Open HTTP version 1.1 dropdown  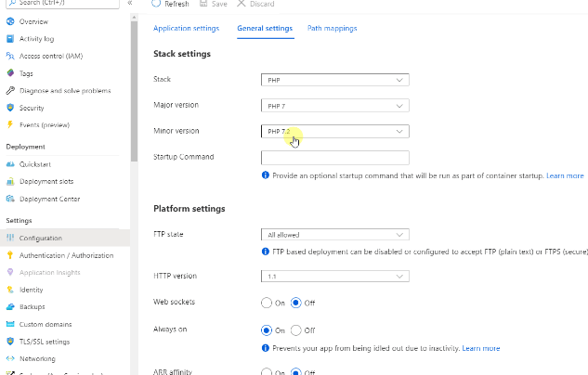[x=335, y=276]
